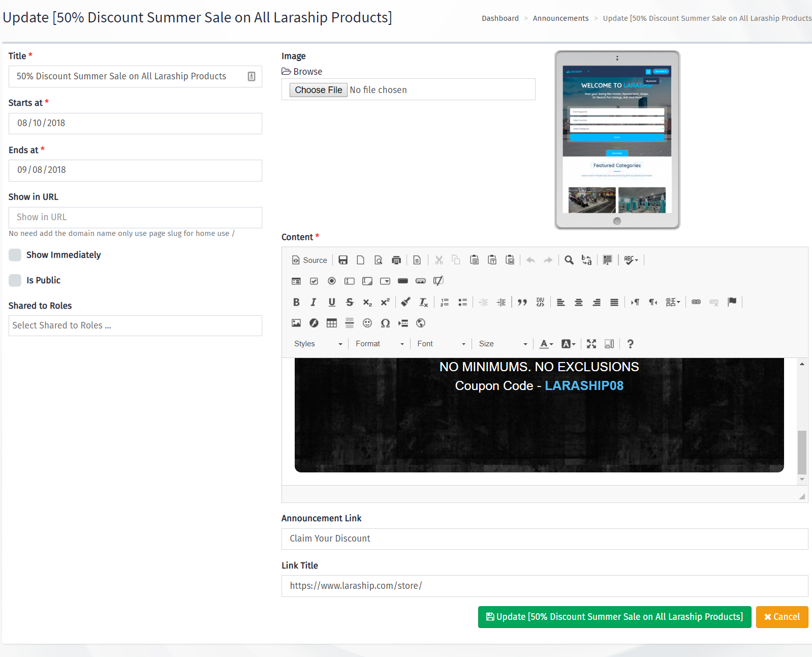Open the Styles dropdown
812x657 pixels.
(x=318, y=344)
